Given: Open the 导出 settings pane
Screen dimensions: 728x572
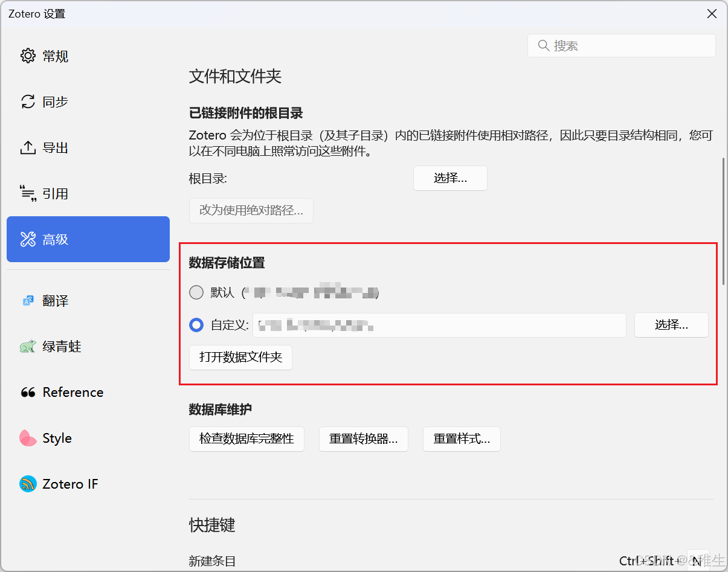Looking at the screenshot, I should click(88, 148).
